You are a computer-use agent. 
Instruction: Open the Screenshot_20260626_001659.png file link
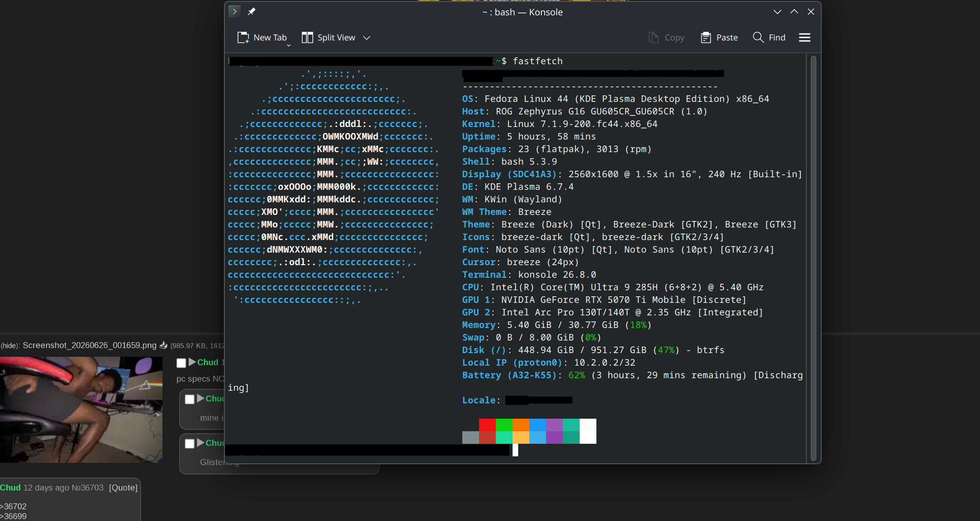[x=89, y=345]
